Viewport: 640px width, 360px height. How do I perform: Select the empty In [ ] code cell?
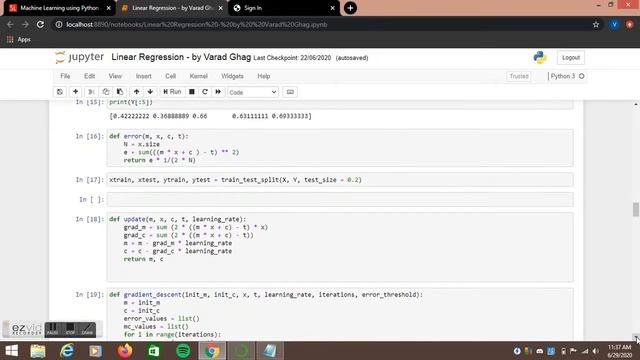pyautogui.click(x=340, y=200)
